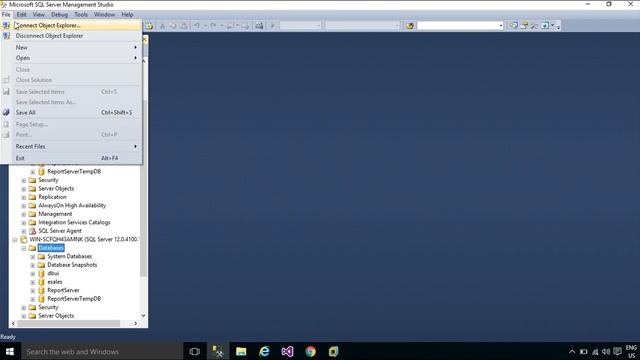Click the Connect Object Explorer menu icon
640x360 pixels.
tap(6, 25)
